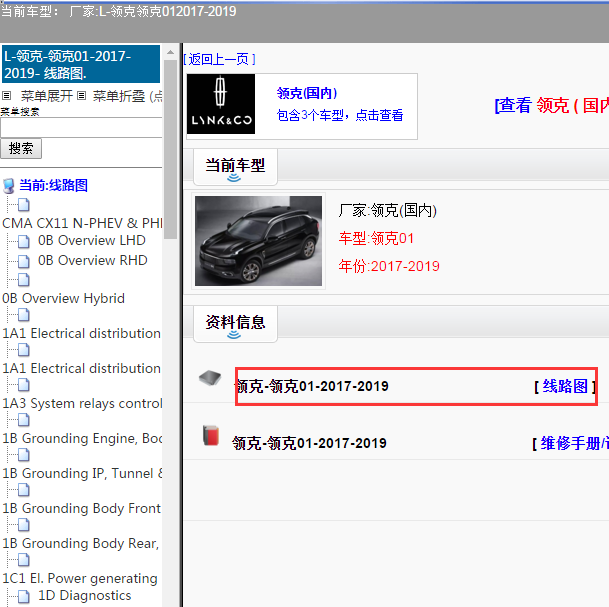Click page icon above 1B Grounding IP
Screen dimensions: 609x607
pyautogui.click(x=24, y=455)
